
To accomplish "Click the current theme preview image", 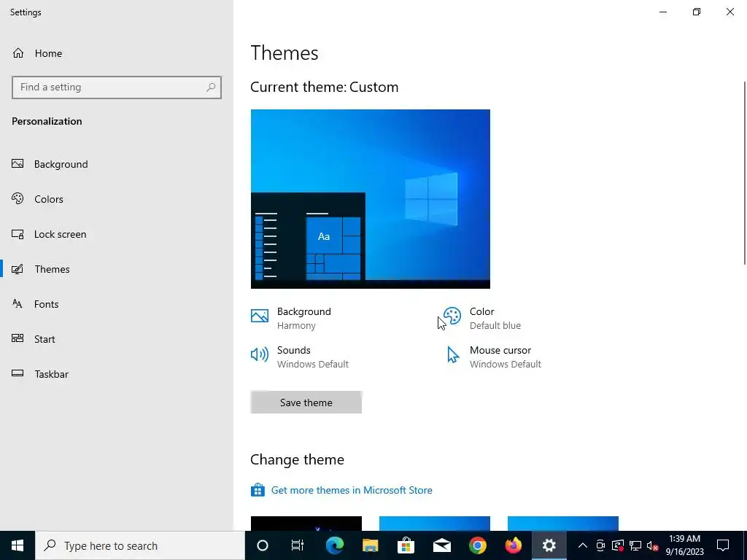I will pyautogui.click(x=370, y=199).
